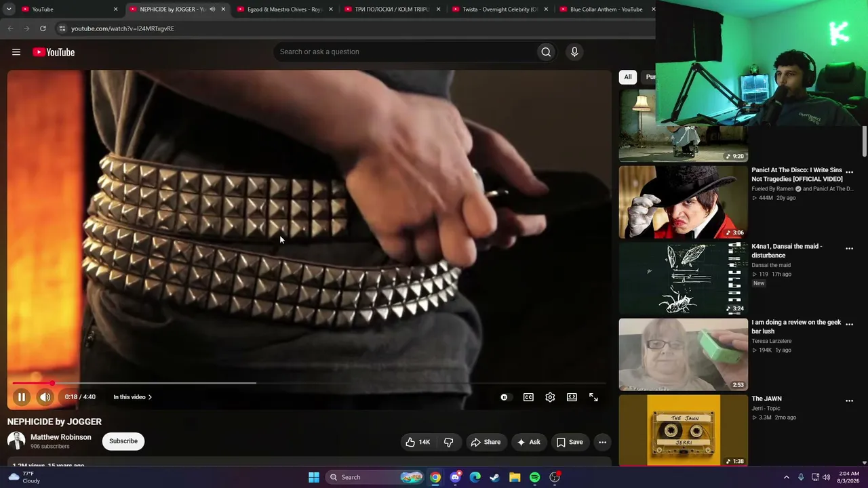Open options menu for Panic! At The Disco
Image resolution: width=868 pixels, height=488 pixels.
849,172
